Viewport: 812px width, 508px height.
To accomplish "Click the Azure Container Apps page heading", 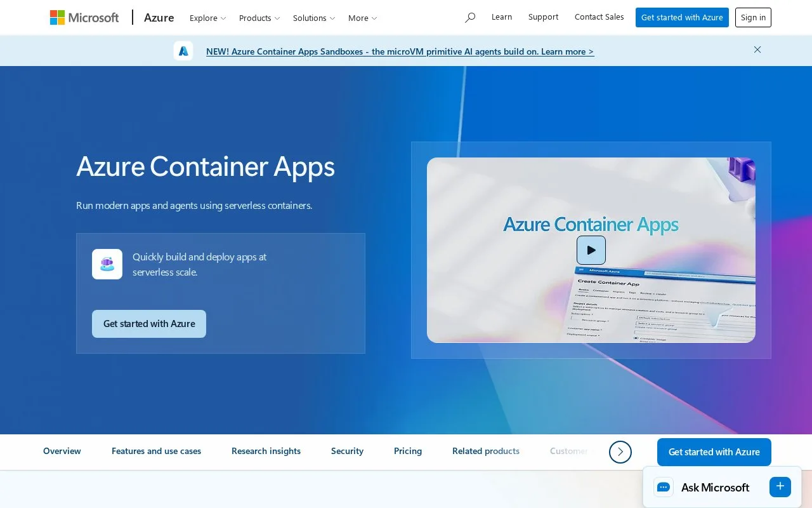I will coord(206,166).
